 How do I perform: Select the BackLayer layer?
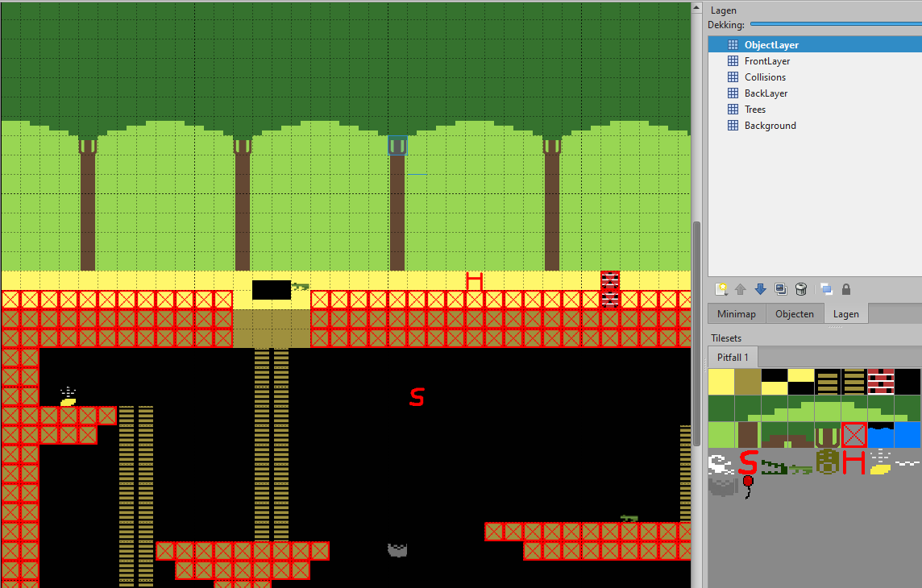point(766,93)
